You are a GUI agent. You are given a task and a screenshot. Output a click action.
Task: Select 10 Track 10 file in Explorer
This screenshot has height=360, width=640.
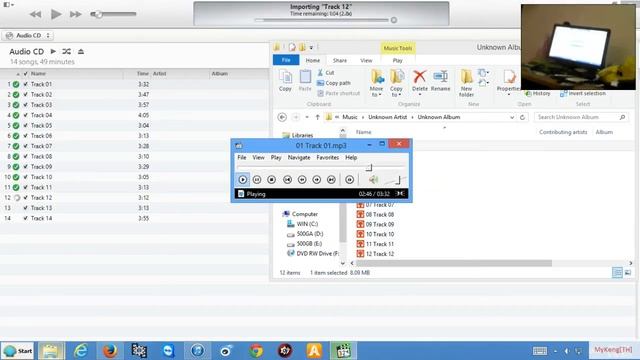[376, 234]
